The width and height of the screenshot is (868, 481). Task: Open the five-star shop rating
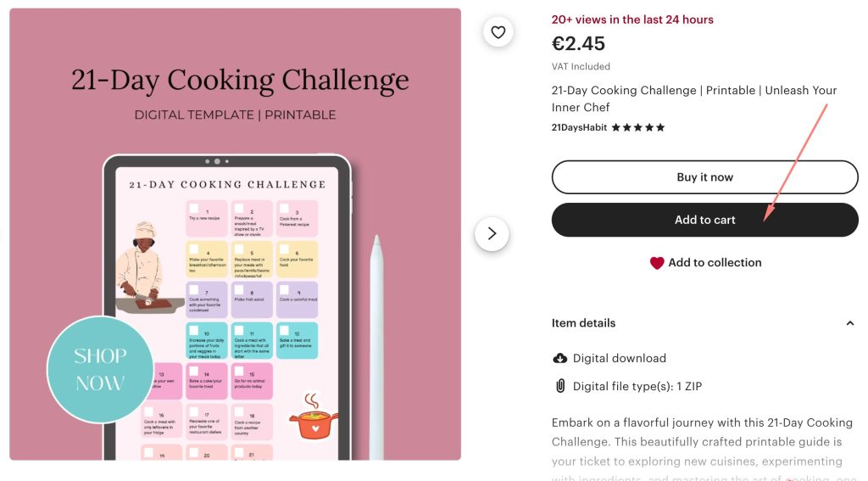coord(638,127)
